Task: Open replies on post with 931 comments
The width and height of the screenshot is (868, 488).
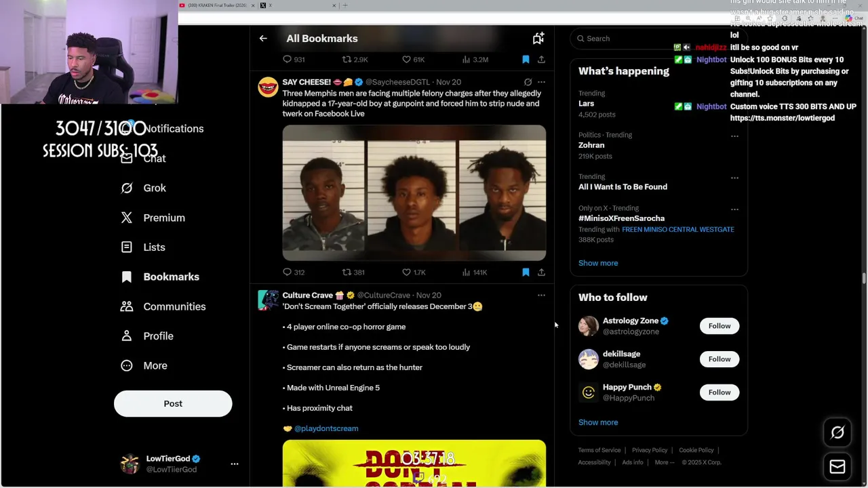Action: pos(294,60)
